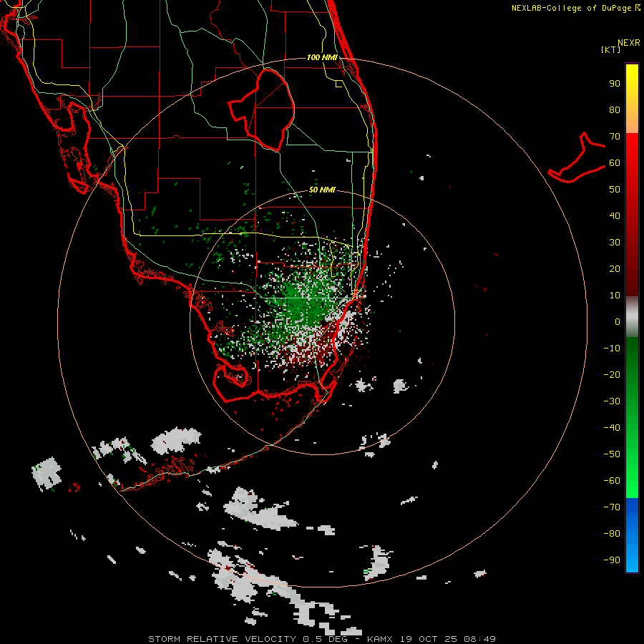This screenshot has height=644, width=644.
Task: Click the 50 value on the velocity scale
Action: pyautogui.click(x=615, y=190)
